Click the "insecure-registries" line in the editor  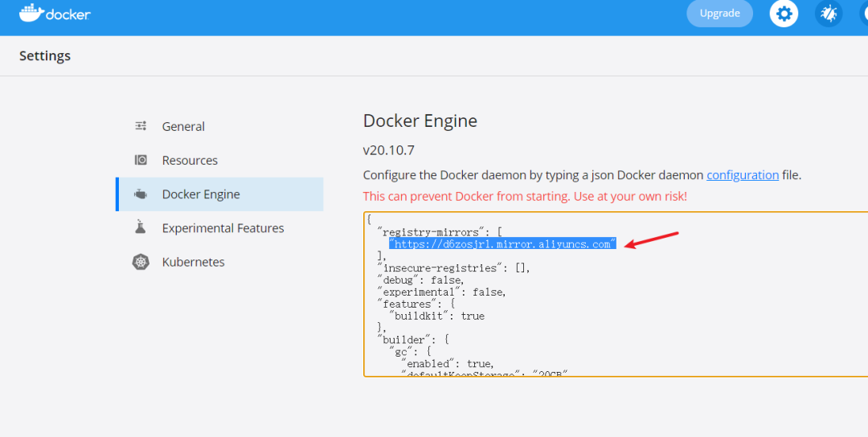click(x=453, y=268)
